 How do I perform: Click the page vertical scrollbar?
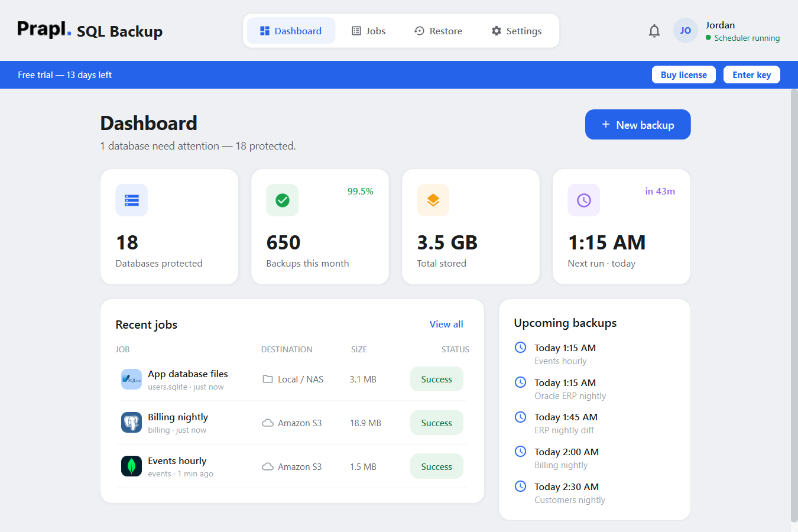(x=794, y=306)
